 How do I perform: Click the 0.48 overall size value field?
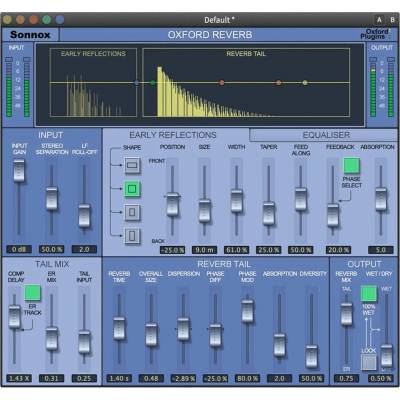(x=151, y=378)
